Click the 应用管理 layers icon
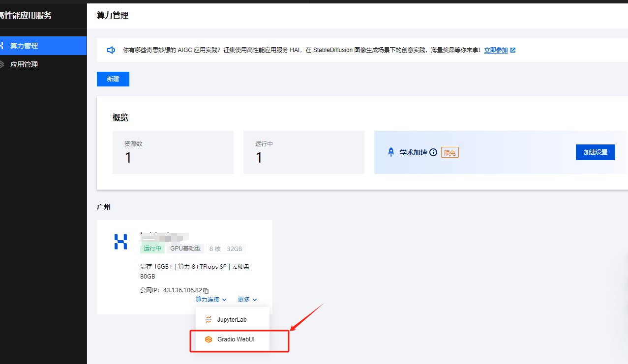 coord(1,64)
